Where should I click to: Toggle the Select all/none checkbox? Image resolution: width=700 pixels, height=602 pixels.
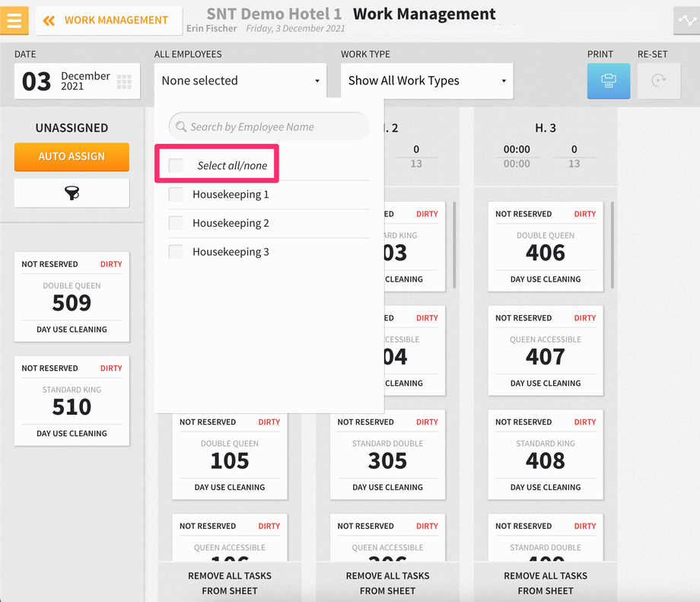coord(176,165)
